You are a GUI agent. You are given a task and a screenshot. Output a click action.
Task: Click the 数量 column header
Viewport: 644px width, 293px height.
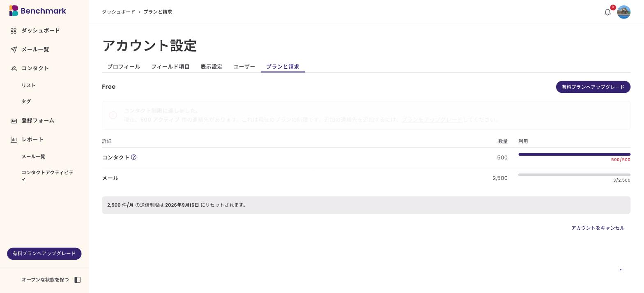tap(503, 141)
